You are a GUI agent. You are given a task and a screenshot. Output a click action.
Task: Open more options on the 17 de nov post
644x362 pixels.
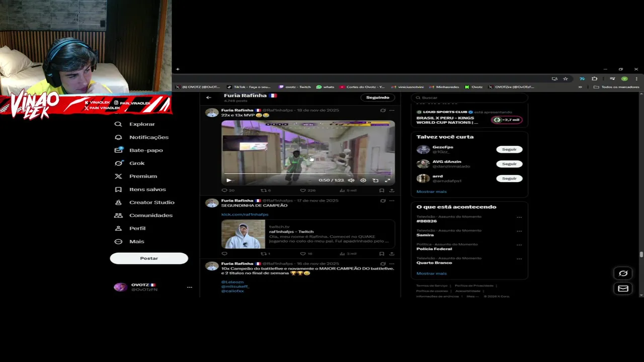[x=392, y=201]
